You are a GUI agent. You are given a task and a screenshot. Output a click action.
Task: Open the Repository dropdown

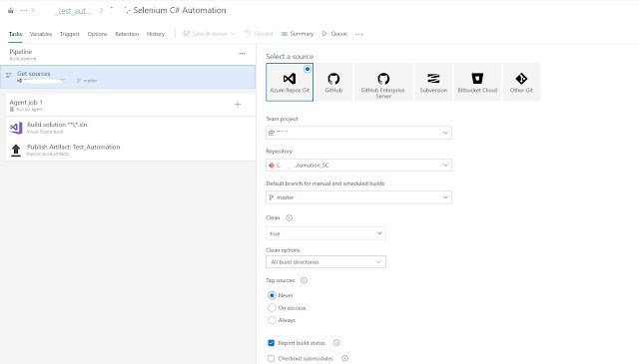[358, 165]
